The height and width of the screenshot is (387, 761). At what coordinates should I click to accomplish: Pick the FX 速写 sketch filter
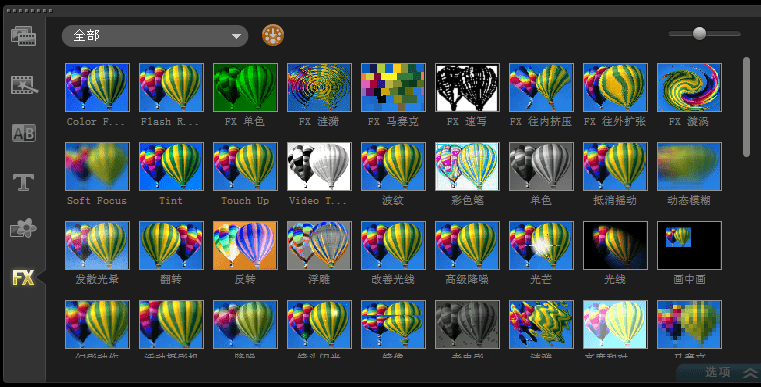pyautogui.click(x=467, y=87)
